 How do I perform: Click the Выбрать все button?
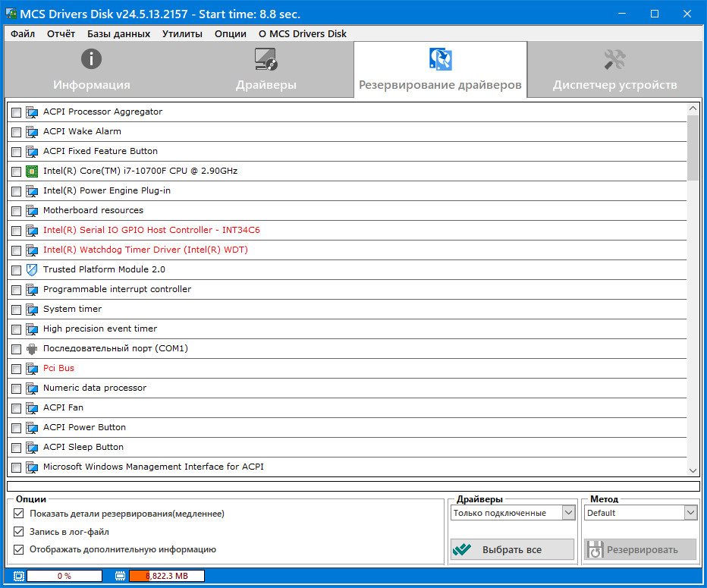tap(512, 549)
